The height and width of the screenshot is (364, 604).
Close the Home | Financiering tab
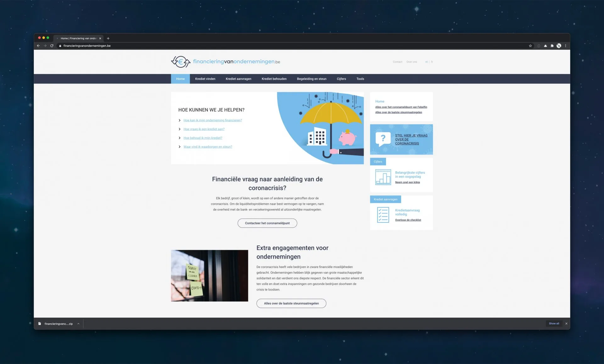[x=100, y=38]
